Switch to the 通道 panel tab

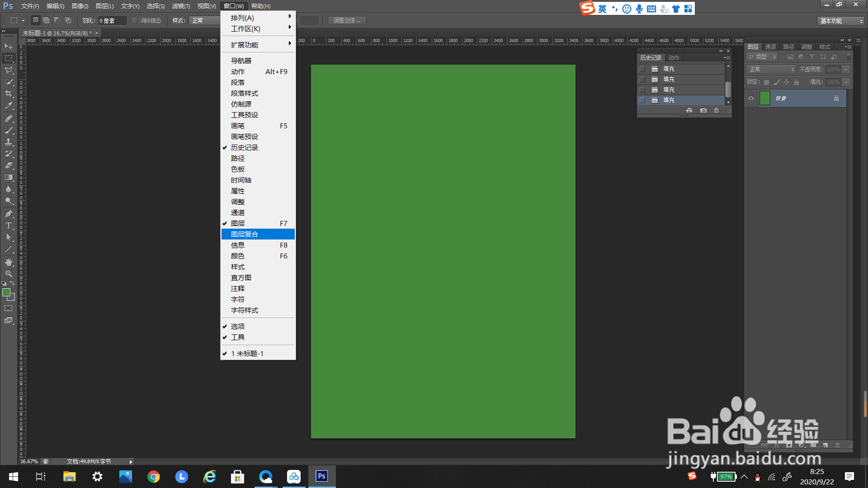[x=770, y=47]
